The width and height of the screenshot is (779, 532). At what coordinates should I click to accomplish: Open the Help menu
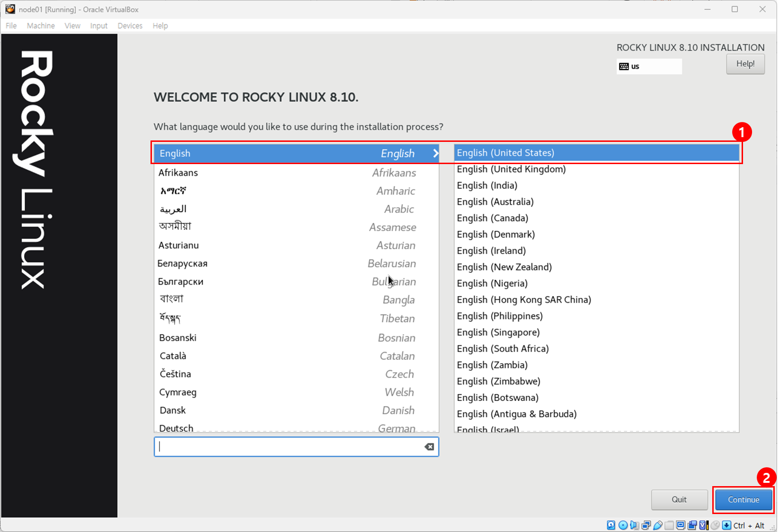pos(160,26)
